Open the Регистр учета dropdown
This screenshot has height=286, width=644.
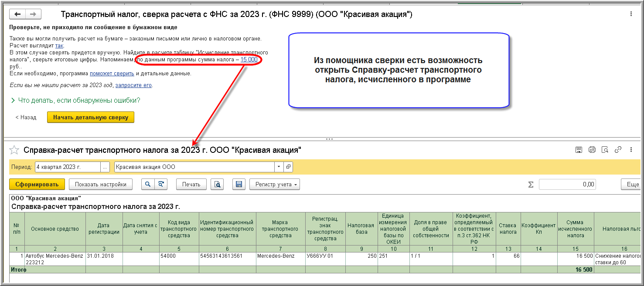coord(275,184)
